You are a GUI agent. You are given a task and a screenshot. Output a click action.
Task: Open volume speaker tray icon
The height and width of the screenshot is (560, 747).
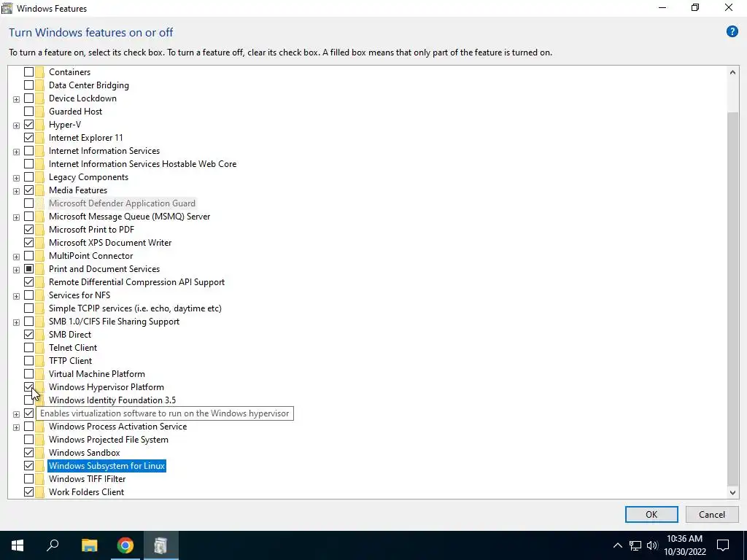(652, 545)
